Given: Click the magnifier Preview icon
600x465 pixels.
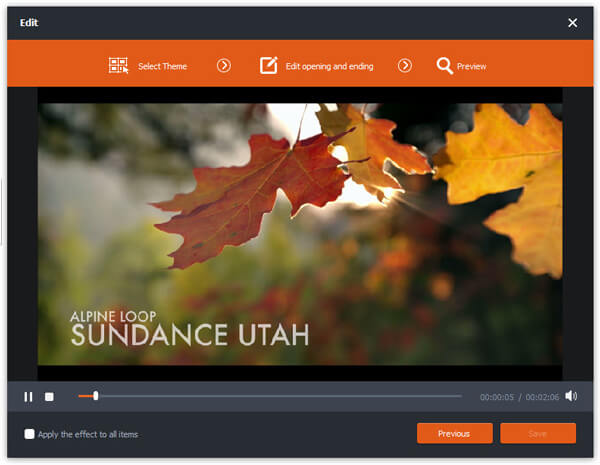Looking at the screenshot, I should pyautogui.click(x=445, y=66).
